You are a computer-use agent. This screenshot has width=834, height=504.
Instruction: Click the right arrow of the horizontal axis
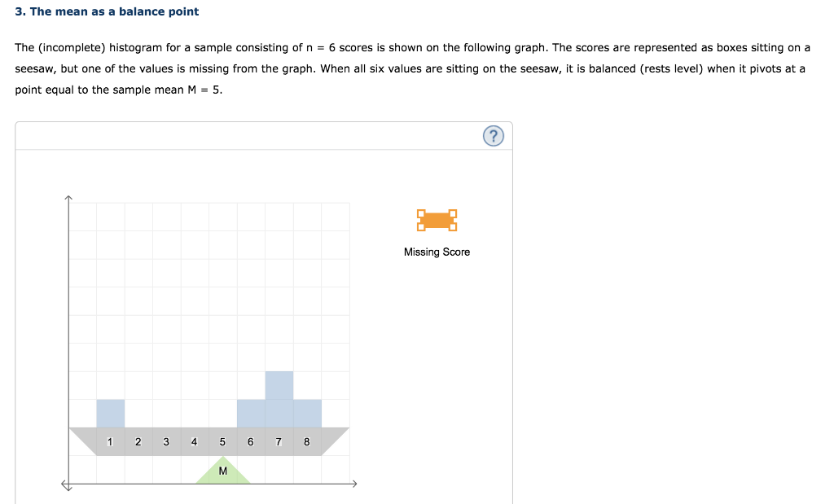coord(355,483)
